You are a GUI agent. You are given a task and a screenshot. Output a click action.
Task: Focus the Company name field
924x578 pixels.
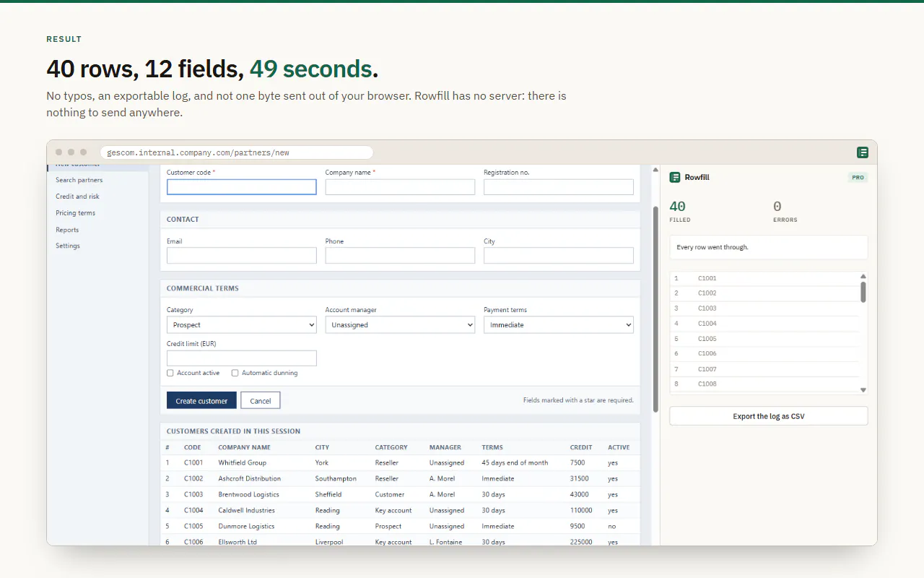pyautogui.click(x=400, y=187)
